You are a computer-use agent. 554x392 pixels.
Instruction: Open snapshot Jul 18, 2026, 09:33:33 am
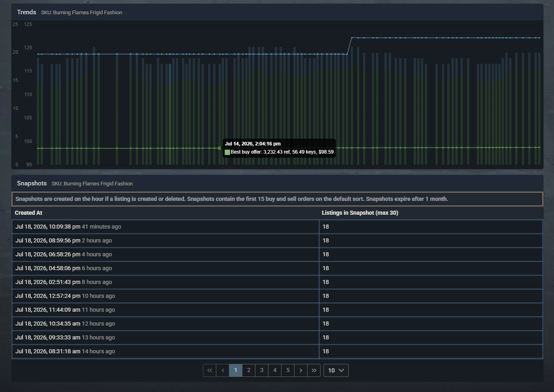pyautogui.click(x=277, y=337)
